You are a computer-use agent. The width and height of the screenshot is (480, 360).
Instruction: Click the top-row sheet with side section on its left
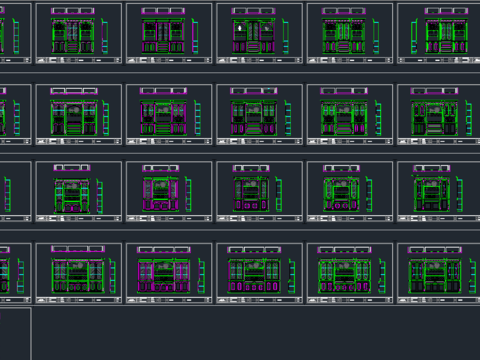coord(439,33)
